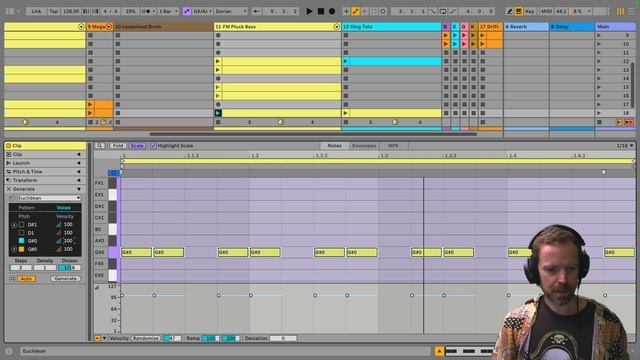Image resolution: width=640 pixels, height=360 pixels.
Task: Select the B Delay return track
Action: coord(572,27)
